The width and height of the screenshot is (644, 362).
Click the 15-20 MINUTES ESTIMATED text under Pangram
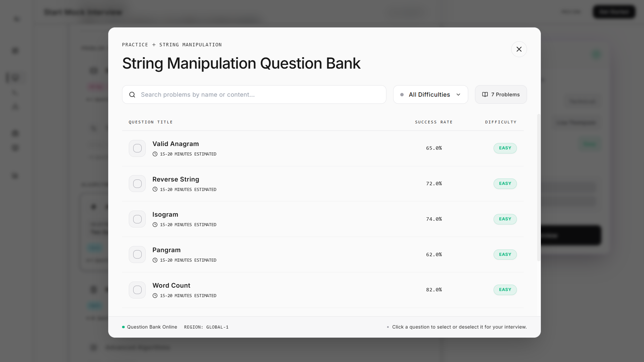pyautogui.click(x=188, y=260)
